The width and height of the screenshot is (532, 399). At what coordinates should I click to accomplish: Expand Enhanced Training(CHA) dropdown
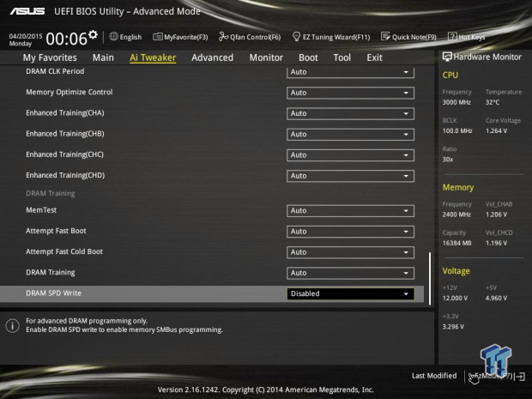click(x=350, y=113)
